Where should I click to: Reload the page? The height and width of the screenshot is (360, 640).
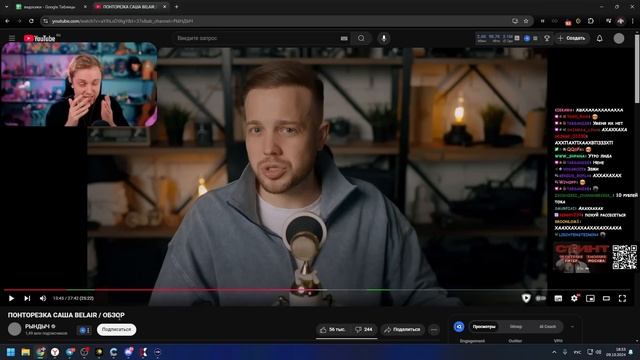tap(31, 21)
